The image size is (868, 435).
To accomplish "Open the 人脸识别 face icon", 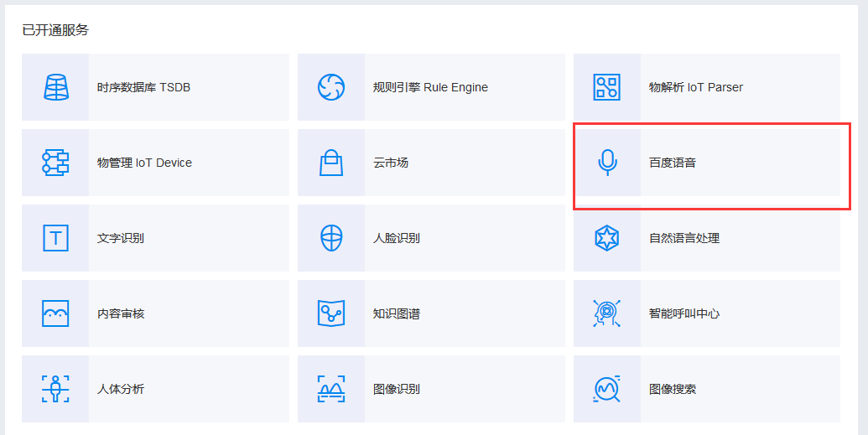I will (x=331, y=238).
